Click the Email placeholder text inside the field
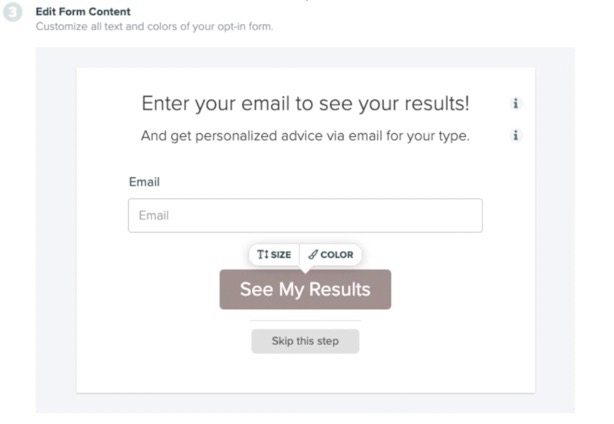This screenshot has width=614, height=424. (154, 215)
